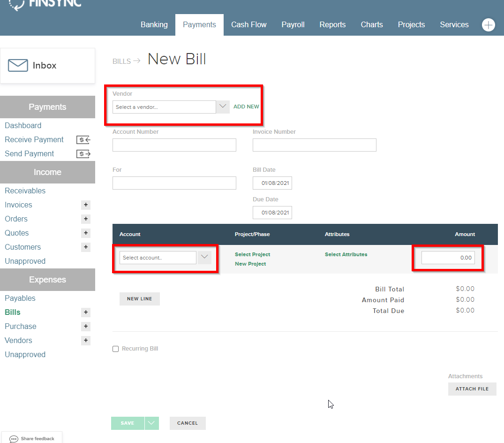
Task: Open Payables in the sidebar
Action: tap(20, 298)
